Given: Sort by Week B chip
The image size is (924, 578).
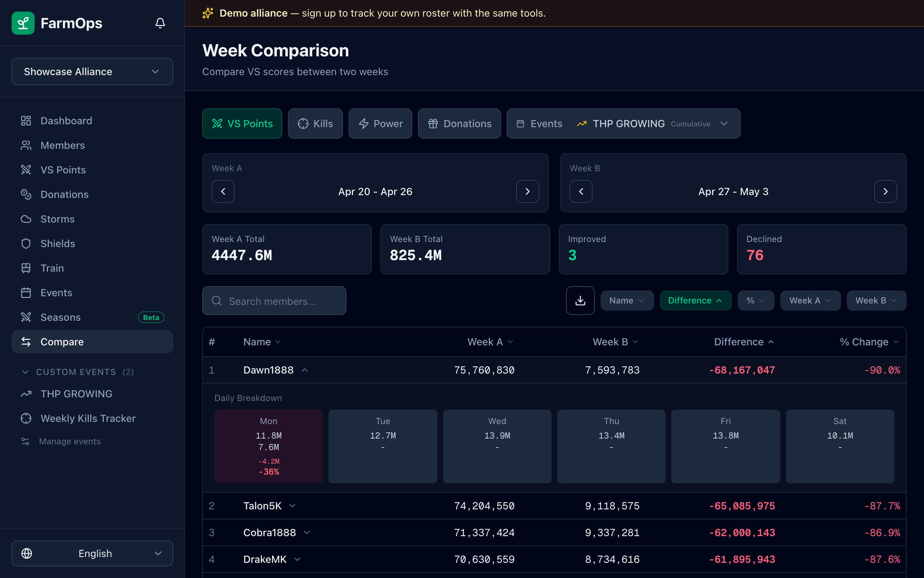Looking at the screenshot, I should [x=876, y=301].
